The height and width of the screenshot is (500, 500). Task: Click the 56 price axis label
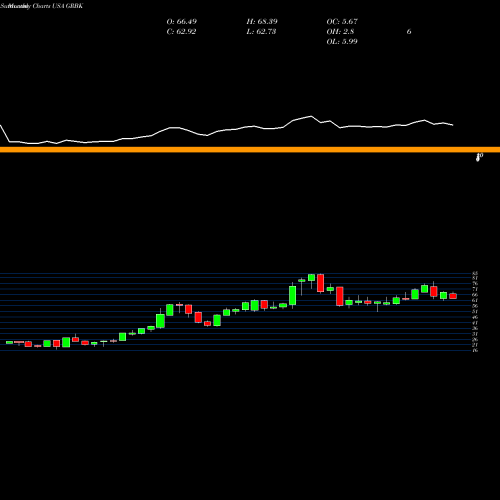(475, 306)
